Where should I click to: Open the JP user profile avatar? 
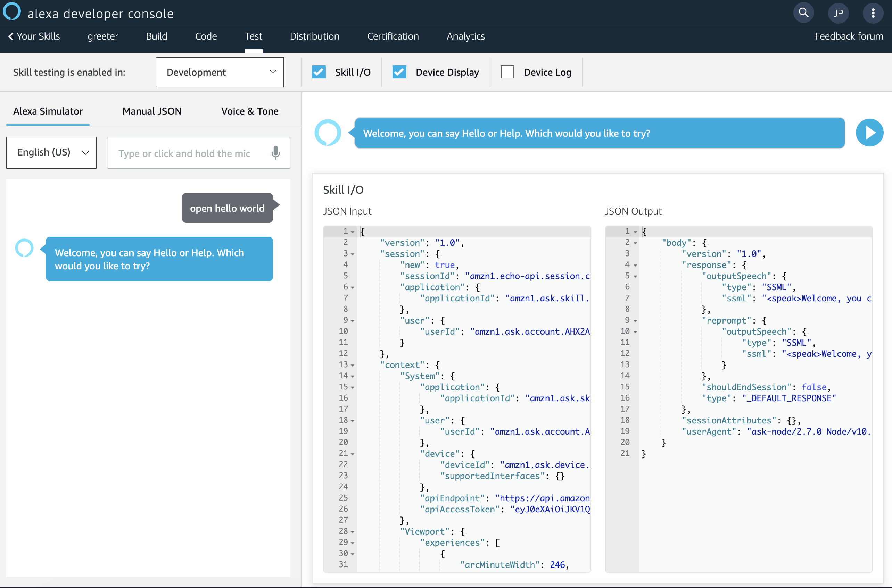click(x=838, y=13)
